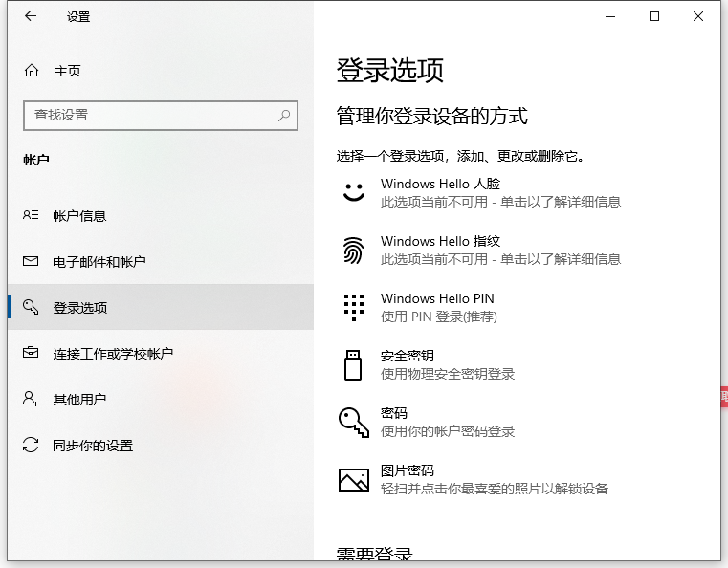Click the magnifier icon in search box
This screenshot has width=728, height=568.
(284, 115)
